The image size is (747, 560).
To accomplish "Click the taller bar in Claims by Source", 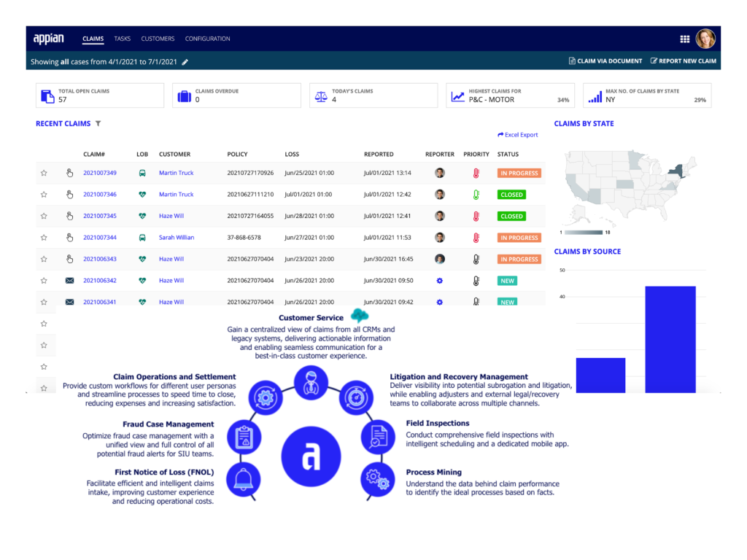I will pos(670,340).
